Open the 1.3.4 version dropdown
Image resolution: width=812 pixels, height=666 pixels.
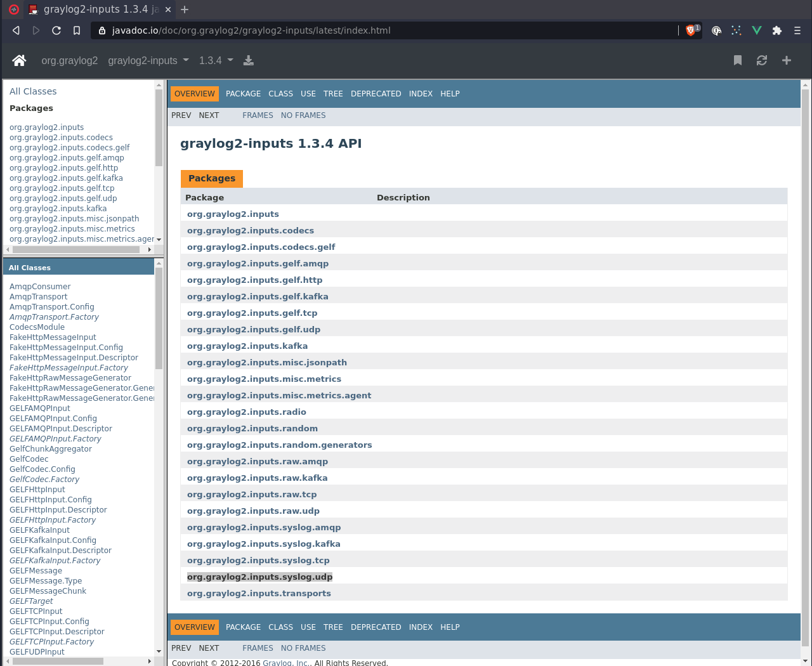[216, 60]
